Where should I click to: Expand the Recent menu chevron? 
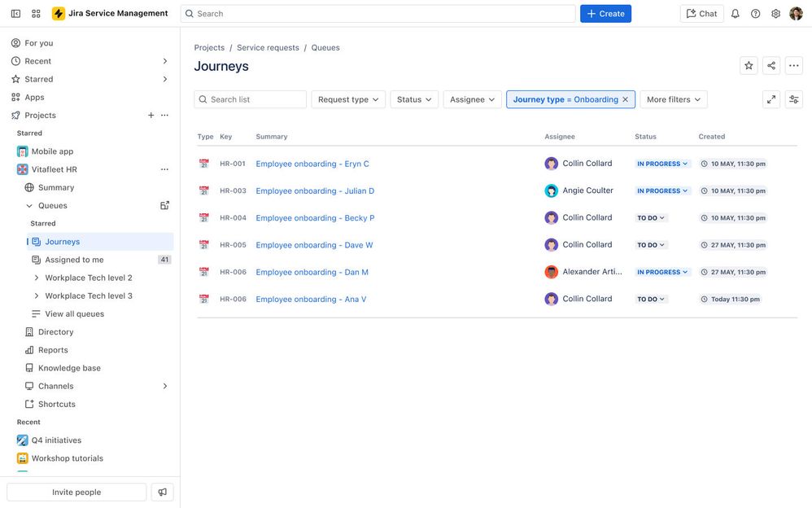pos(164,61)
